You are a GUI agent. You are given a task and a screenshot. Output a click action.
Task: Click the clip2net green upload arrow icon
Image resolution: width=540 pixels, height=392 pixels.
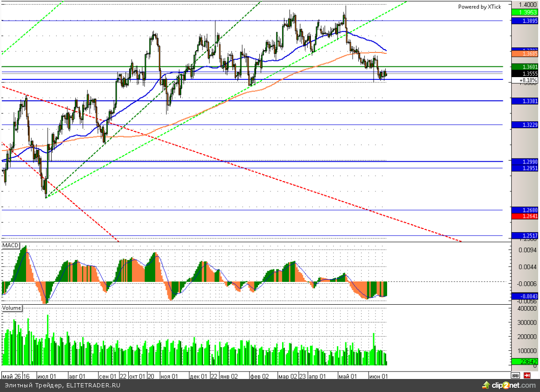tap(486, 385)
